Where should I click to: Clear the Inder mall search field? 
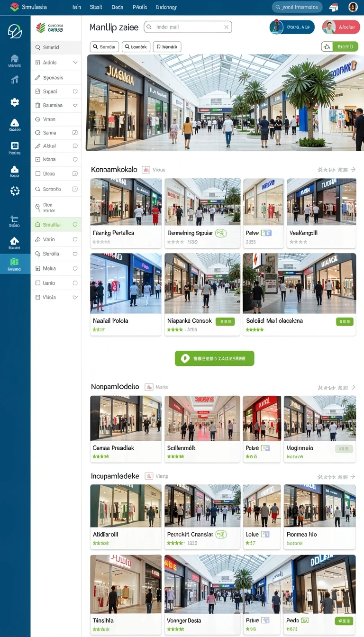click(x=227, y=27)
